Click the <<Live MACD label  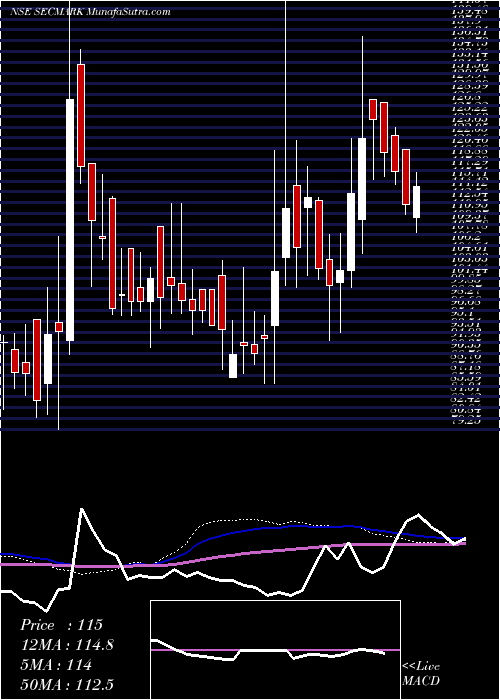pyautogui.click(x=421, y=675)
